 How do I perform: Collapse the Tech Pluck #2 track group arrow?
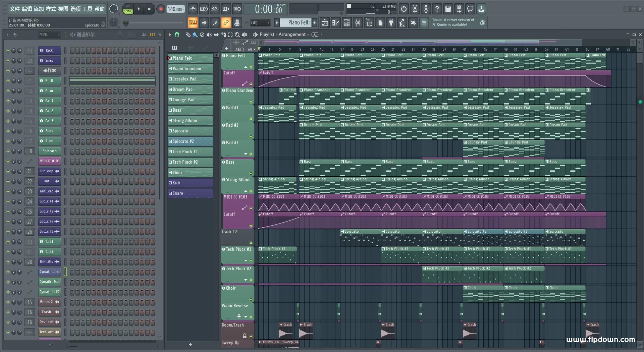pyautogui.click(x=246, y=280)
